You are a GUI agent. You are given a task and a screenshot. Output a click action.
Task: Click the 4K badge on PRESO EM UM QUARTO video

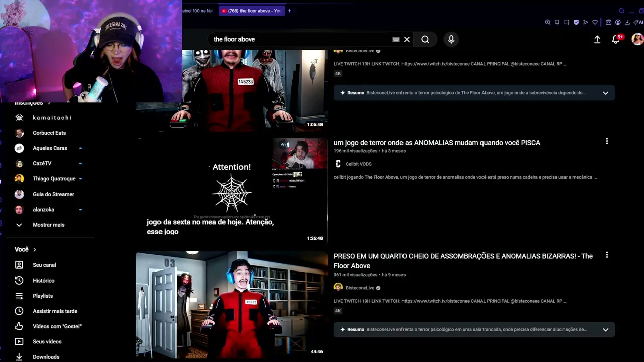[338, 311]
